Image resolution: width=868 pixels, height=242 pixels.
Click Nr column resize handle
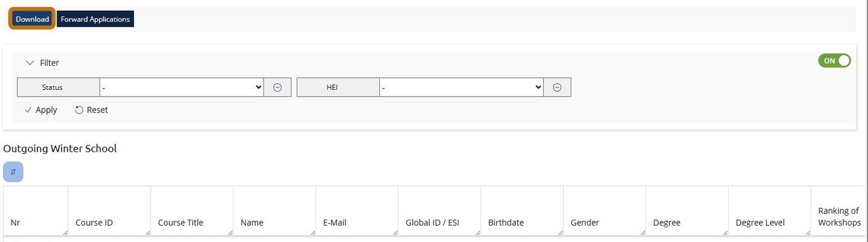(64, 232)
